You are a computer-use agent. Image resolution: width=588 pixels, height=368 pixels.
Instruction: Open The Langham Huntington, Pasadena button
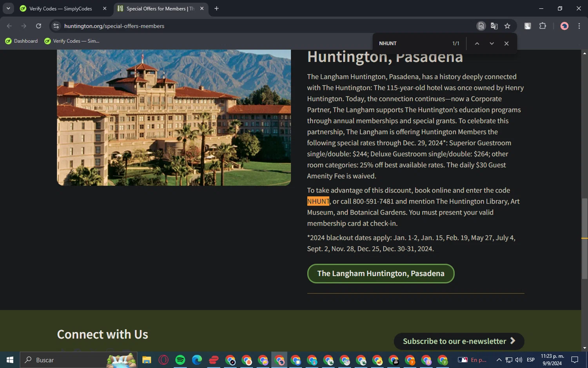click(381, 273)
